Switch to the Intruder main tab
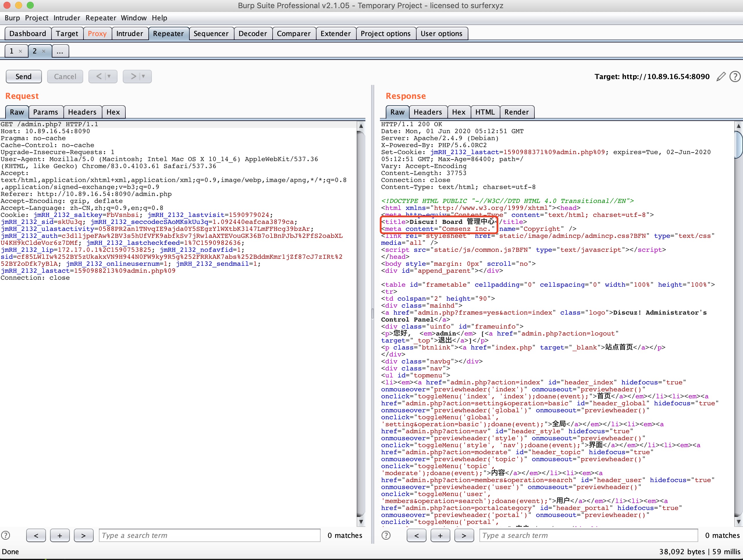The width and height of the screenshot is (743, 560). (x=129, y=33)
